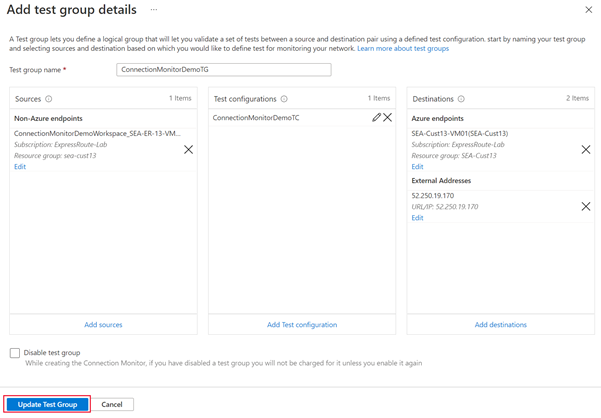Remove the 52.250.19.170 external address

[586, 206]
